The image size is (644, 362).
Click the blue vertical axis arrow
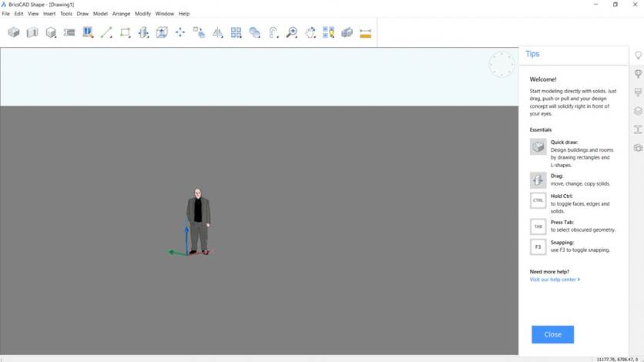(x=186, y=240)
